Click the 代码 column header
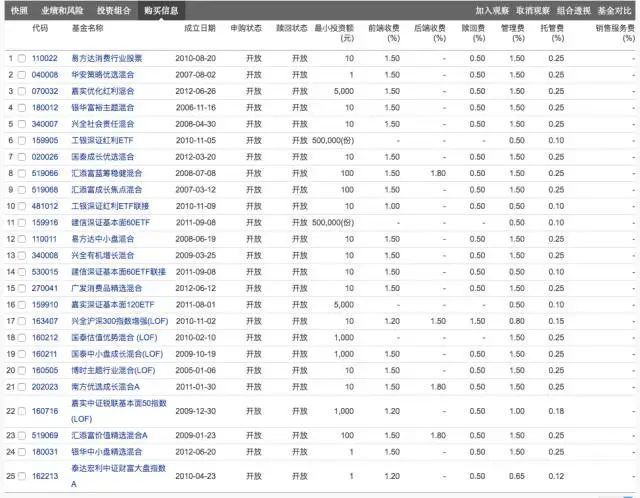The image size is (640, 498). click(x=40, y=28)
